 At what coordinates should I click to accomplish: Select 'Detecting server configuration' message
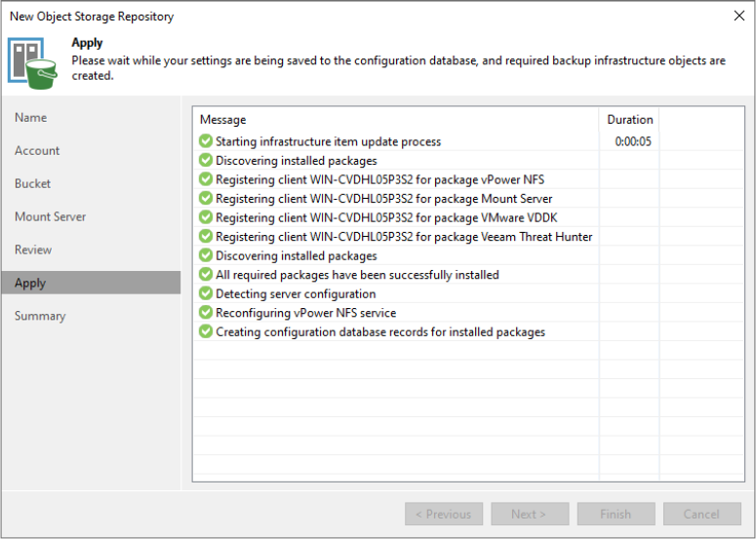(x=296, y=293)
